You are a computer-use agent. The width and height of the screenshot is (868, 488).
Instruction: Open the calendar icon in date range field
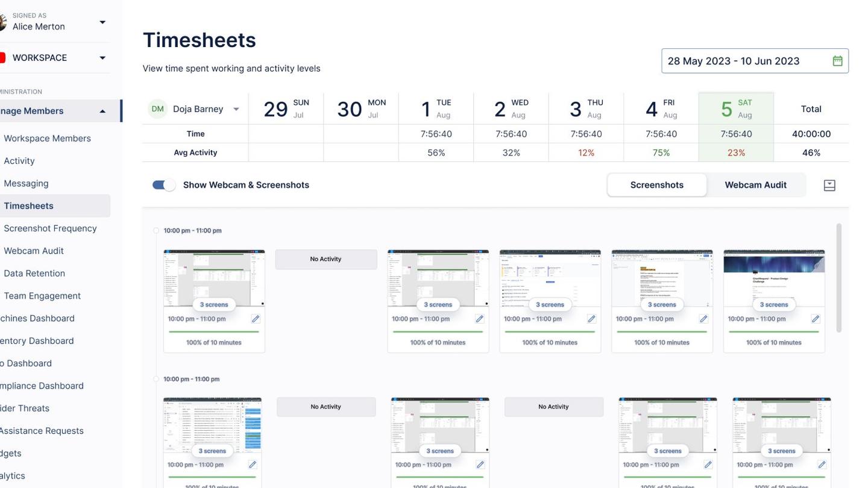pyautogui.click(x=837, y=61)
